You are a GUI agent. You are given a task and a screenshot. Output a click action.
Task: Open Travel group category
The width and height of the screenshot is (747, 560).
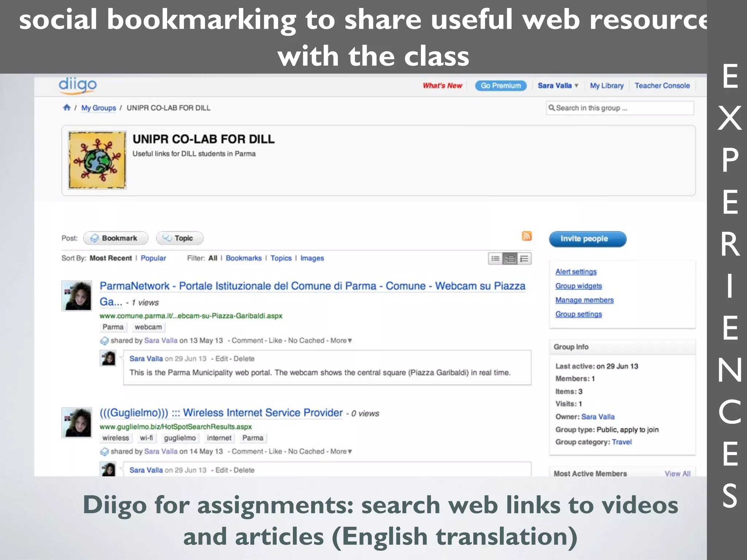(x=622, y=442)
